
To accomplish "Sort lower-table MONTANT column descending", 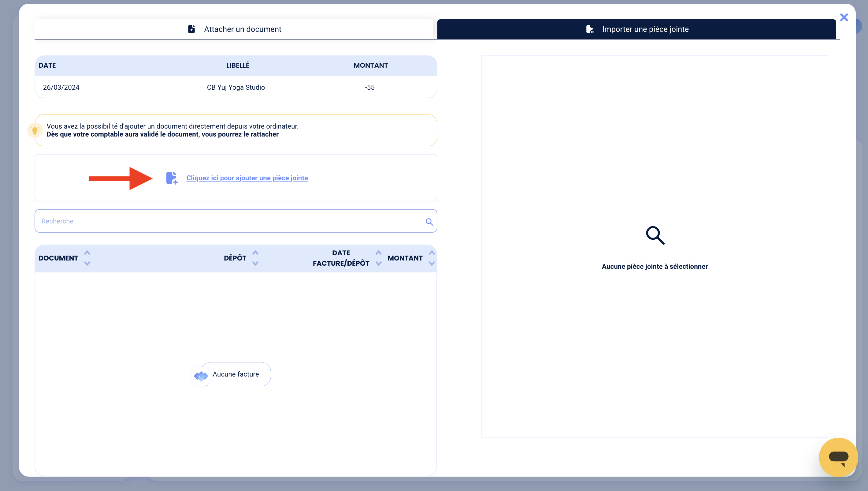I will [x=432, y=263].
